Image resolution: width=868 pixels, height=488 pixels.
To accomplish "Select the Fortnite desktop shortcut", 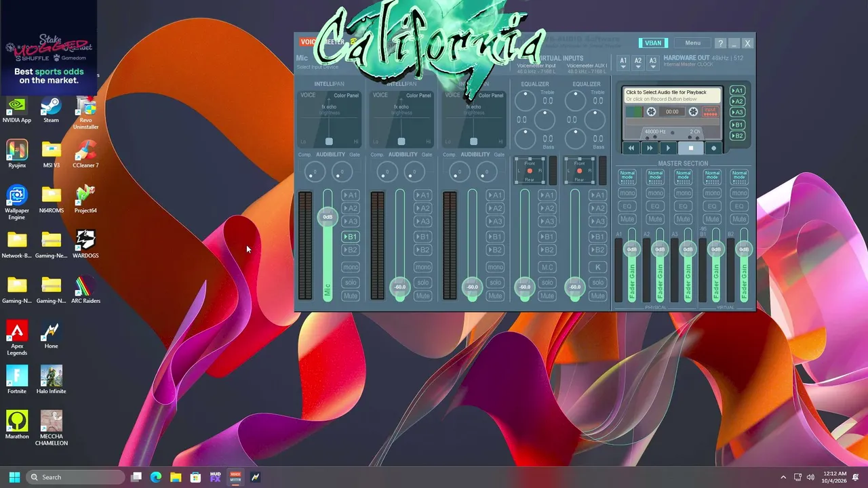I will pos(17,380).
